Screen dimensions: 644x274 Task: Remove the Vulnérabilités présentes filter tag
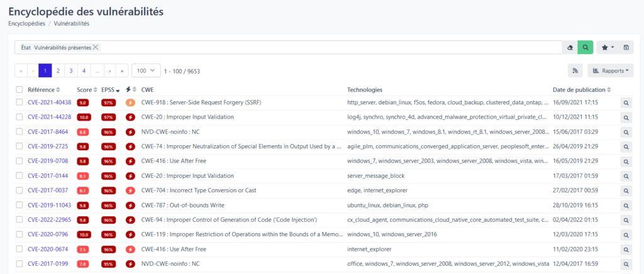pos(96,47)
